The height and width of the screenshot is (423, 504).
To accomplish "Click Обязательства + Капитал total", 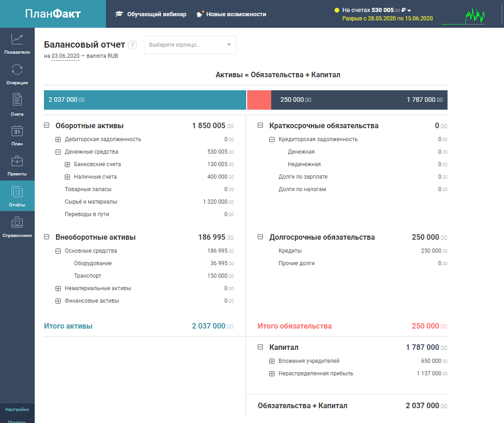I will [x=353, y=405].
